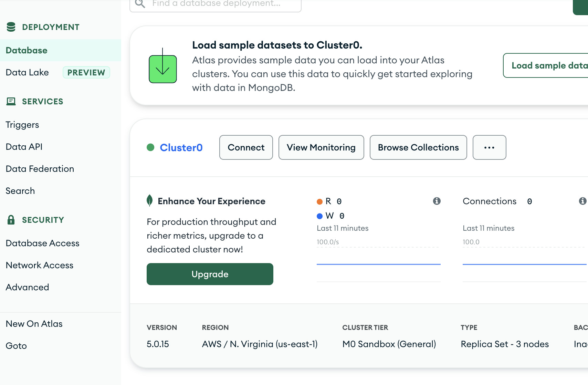The image size is (588, 385).
Task: Click the Connect button
Action: click(246, 147)
